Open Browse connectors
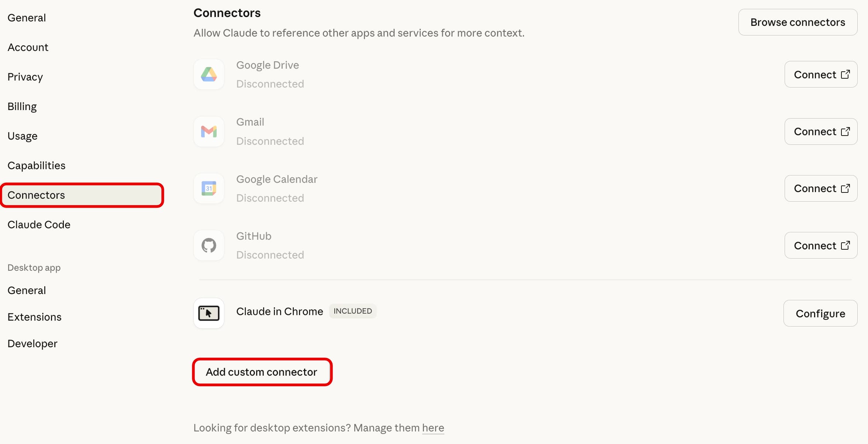The height and width of the screenshot is (444, 868). 798,22
